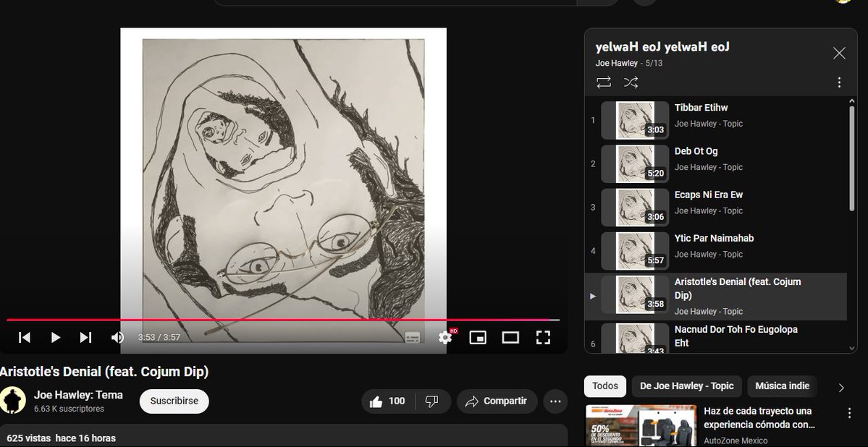This screenshot has width=868, height=447.
Task: Open AutoZone ad thumbnail
Action: (641, 426)
